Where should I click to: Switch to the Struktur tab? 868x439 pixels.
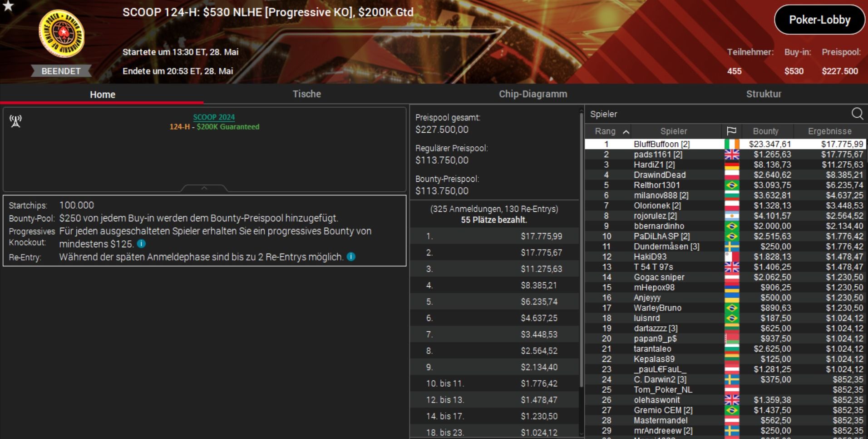click(x=764, y=94)
